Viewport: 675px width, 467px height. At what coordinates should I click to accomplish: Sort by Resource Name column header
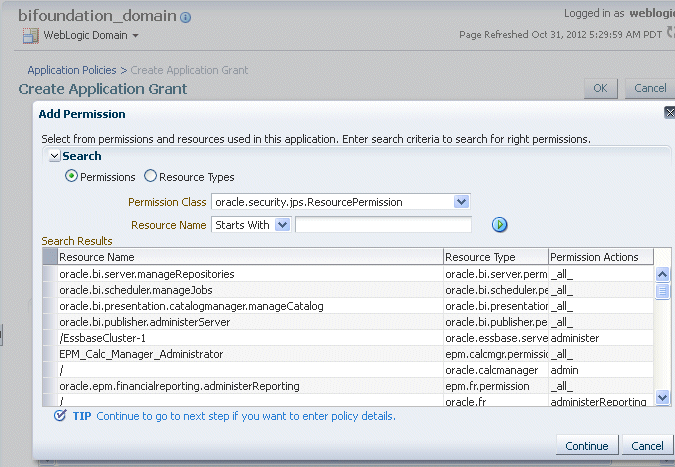251,257
